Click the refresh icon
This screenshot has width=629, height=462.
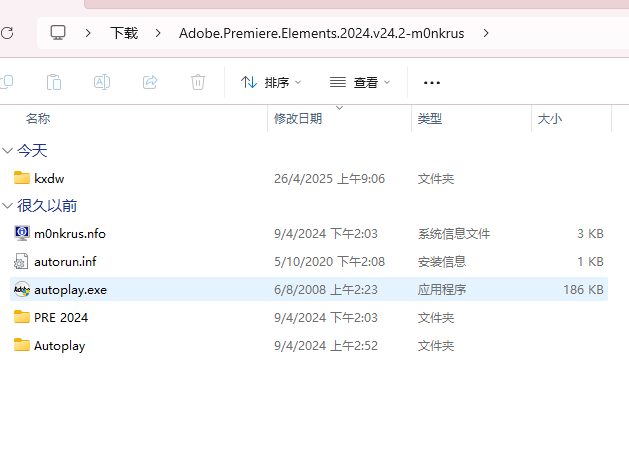pos(7,33)
